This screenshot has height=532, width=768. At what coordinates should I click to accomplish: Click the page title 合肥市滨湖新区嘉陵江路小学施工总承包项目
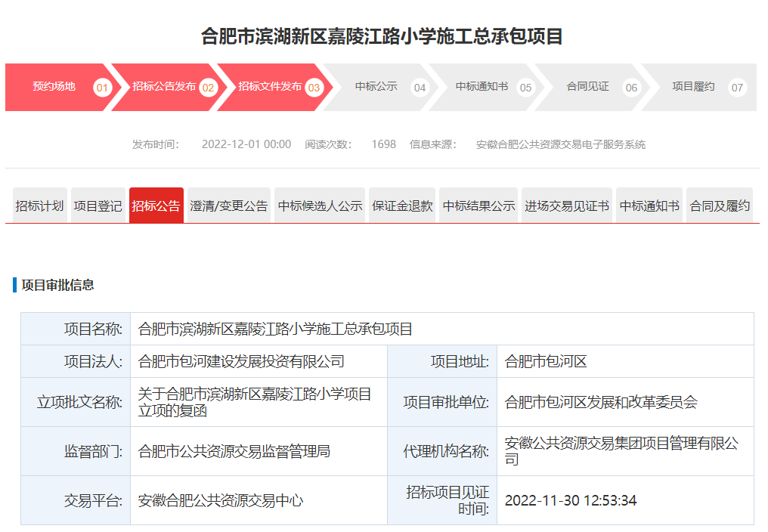382,37
